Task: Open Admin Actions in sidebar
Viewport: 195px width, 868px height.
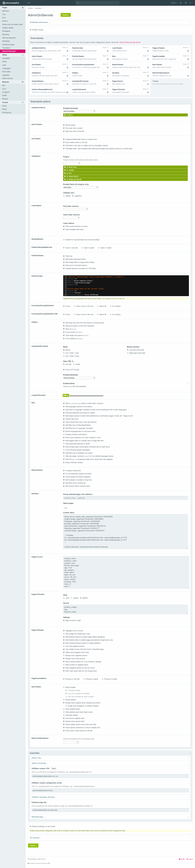Action: pos(7,79)
